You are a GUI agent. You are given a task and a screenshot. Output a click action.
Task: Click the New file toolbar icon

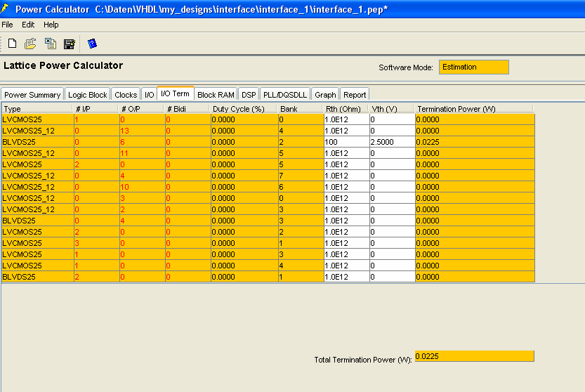(x=13, y=44)
